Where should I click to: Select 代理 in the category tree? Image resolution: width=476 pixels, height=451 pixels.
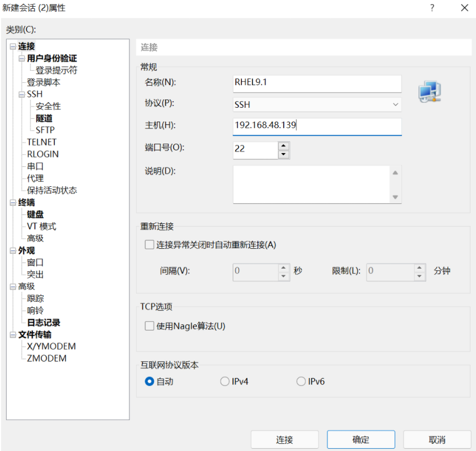[35, 178]
